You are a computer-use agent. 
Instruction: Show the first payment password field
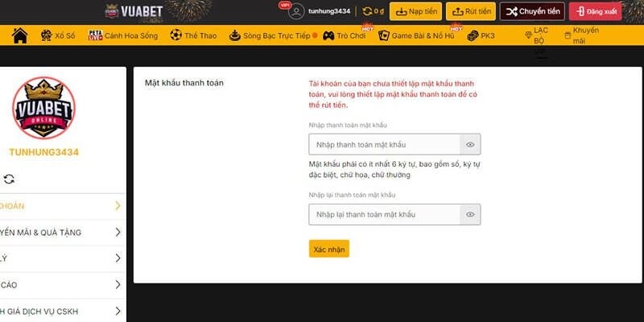[x=470, y=145]
